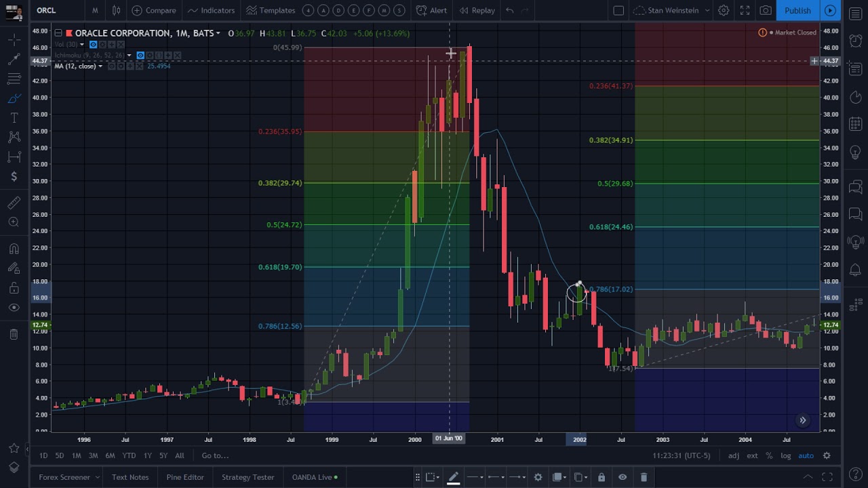The height and width of the screenshot is (488, 868).
Task: Toggle visibility of the Vol indicator
Action: pos(94,45)
